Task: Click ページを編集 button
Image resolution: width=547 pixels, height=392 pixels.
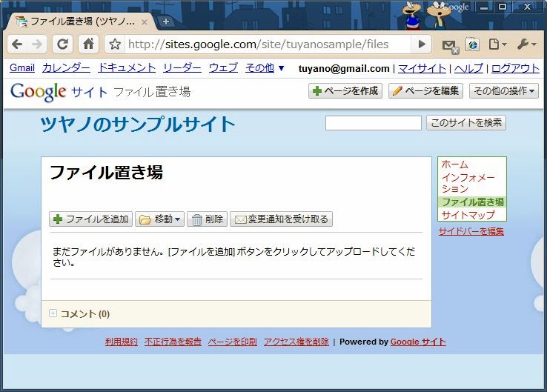Action: coord(425,91)
